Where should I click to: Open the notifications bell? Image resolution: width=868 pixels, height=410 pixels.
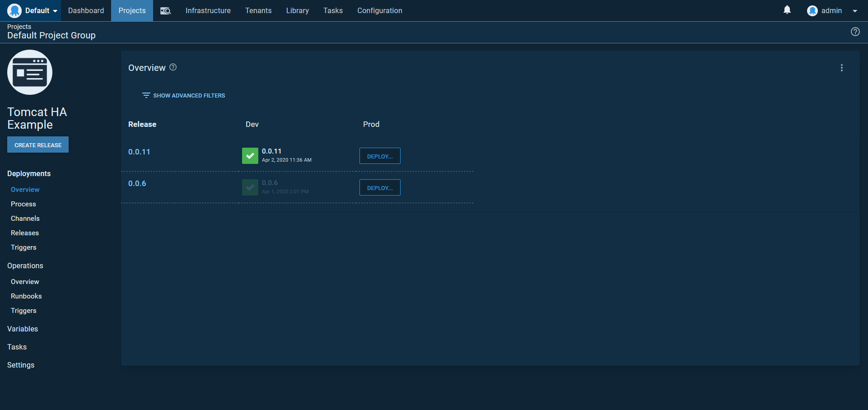pyautogui.click(x=787, y=10)
